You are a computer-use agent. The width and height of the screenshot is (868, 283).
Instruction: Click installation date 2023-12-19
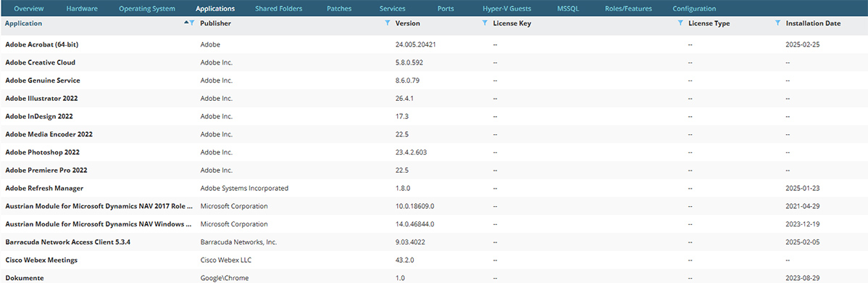pyautogui.click(x=803, y=224)
